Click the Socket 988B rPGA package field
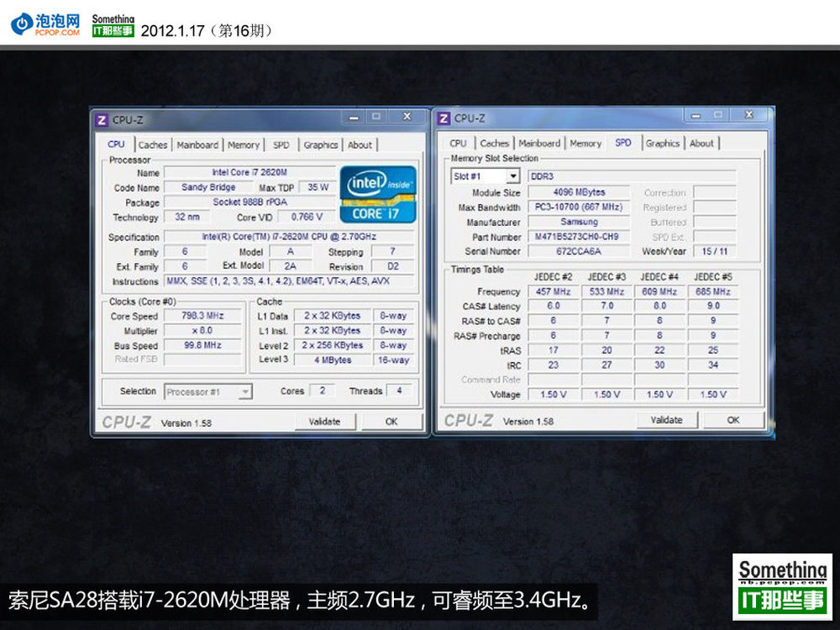This screenshot has height=630, width=840. point(249,202)
